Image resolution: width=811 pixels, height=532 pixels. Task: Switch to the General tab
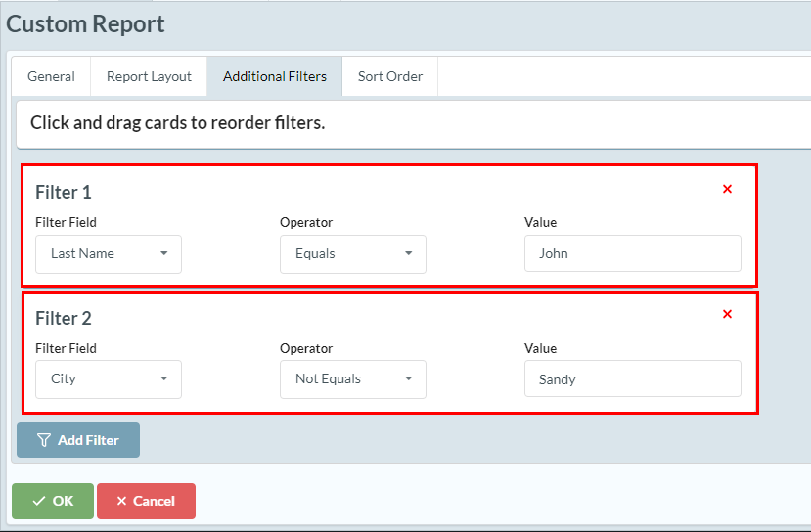(51, 76)
